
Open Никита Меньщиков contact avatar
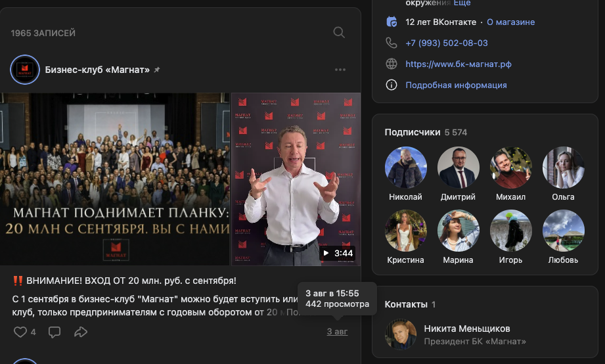coord(401,334)
